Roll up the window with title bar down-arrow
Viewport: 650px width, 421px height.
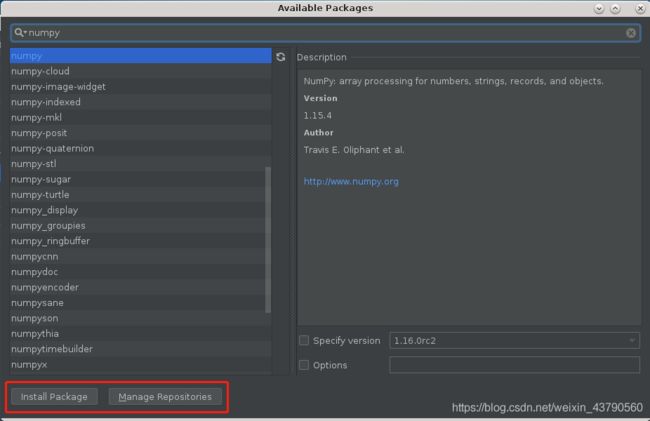599,8
